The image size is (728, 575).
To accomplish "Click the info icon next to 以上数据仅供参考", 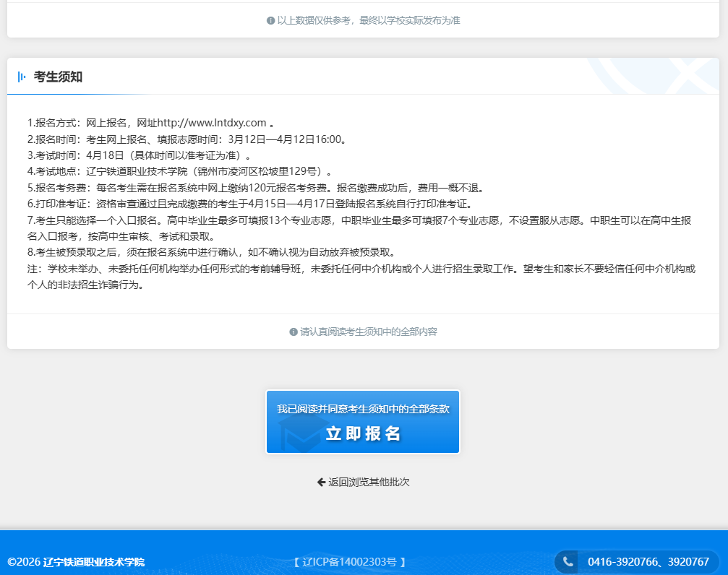I will coord(270,20).
